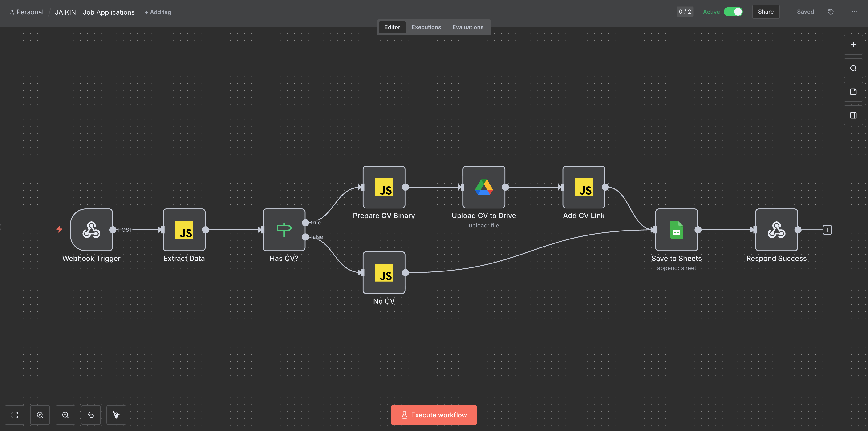This screenshot has height=431, width=868.
Task: Switch to the Executions tab
Action: (426, 27)
